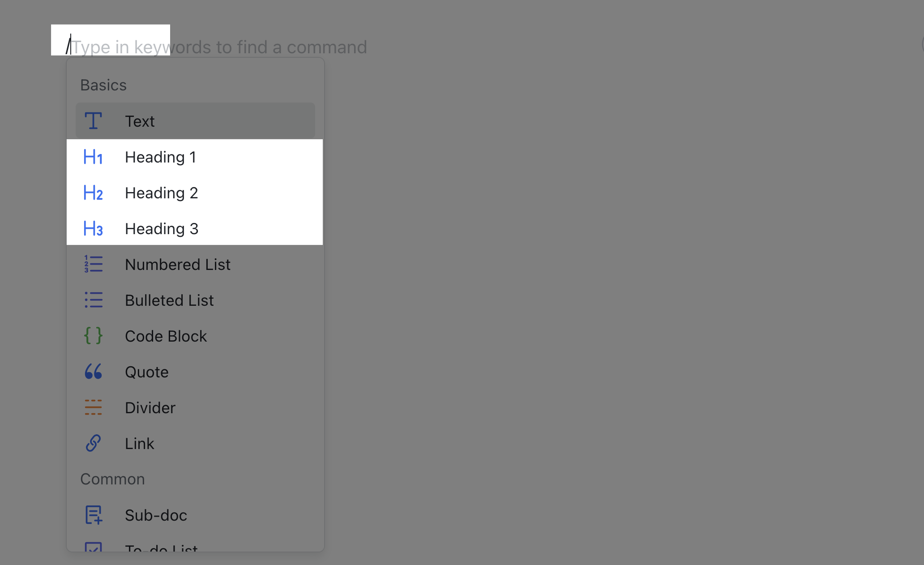Select the Heading 1 icon

click(x=93, y=157)
